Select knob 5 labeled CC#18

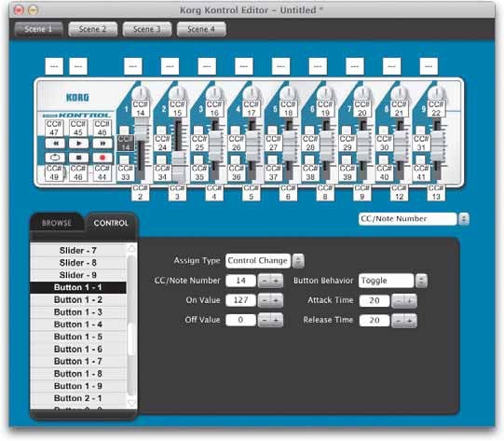tap(288, 109)
